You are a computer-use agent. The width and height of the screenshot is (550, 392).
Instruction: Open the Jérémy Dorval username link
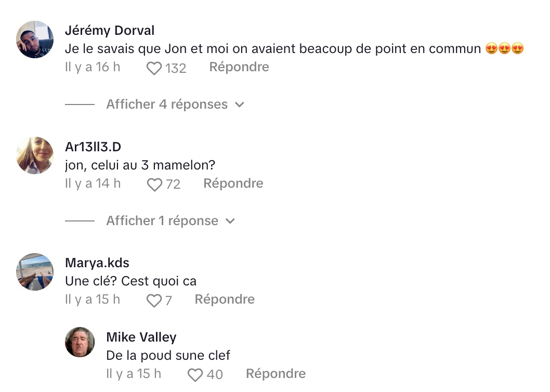point(110,31)
